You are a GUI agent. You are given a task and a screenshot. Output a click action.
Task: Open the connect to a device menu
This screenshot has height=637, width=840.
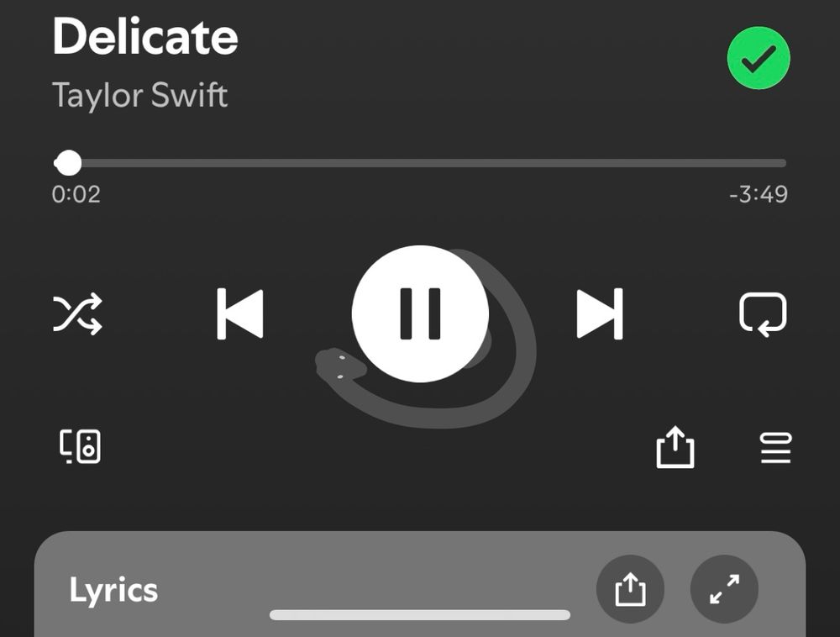80,446
